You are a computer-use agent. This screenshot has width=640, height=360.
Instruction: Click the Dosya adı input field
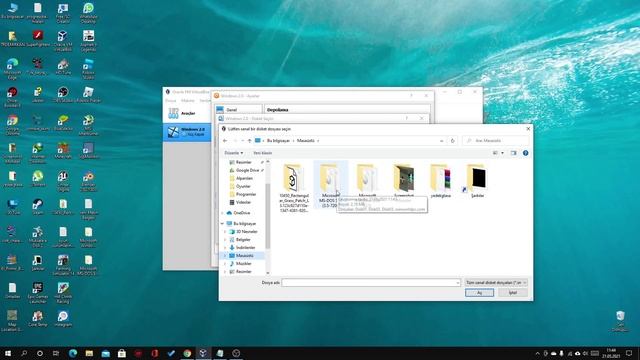tap(371, 282)
